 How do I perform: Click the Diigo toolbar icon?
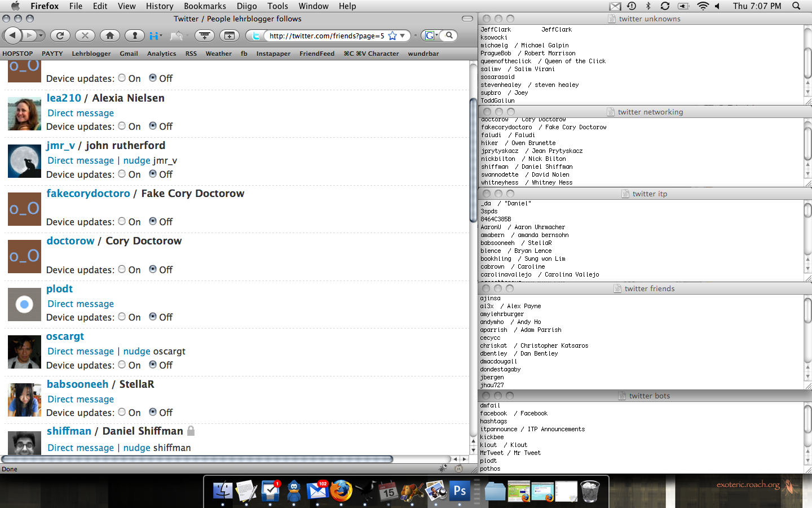point(154,36)
